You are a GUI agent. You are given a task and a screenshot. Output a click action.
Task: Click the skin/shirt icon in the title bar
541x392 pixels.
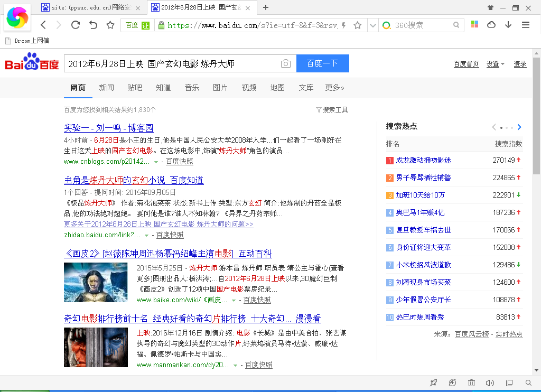pos(490,7)
